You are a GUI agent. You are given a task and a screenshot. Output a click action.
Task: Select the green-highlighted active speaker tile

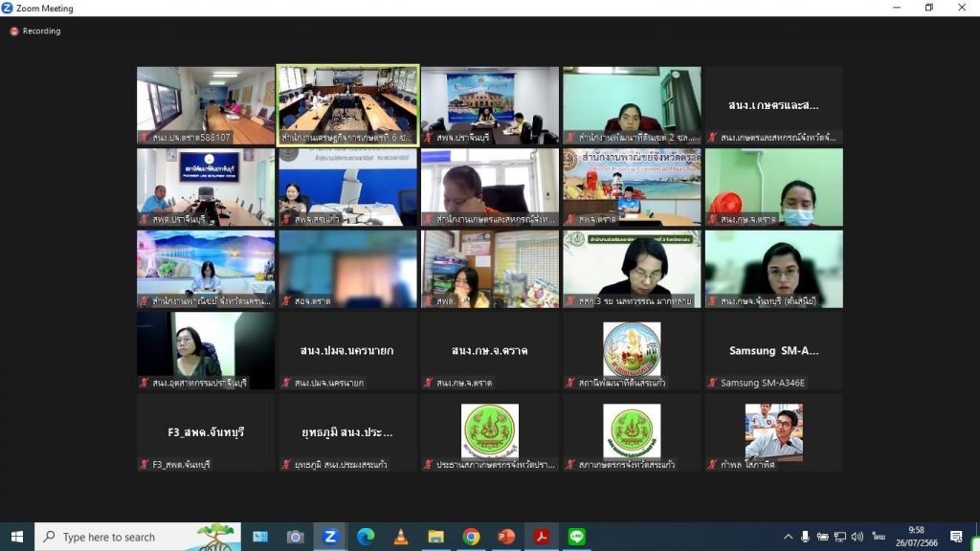pyautogui.click(x=347, y=105)
